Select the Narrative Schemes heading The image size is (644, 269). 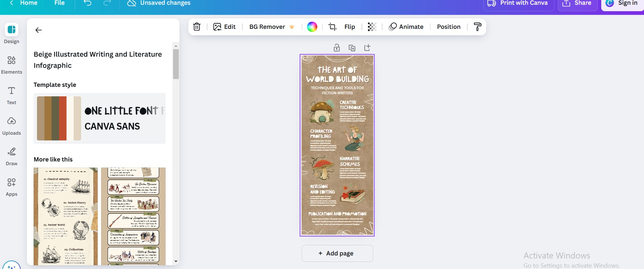[350, 161]
